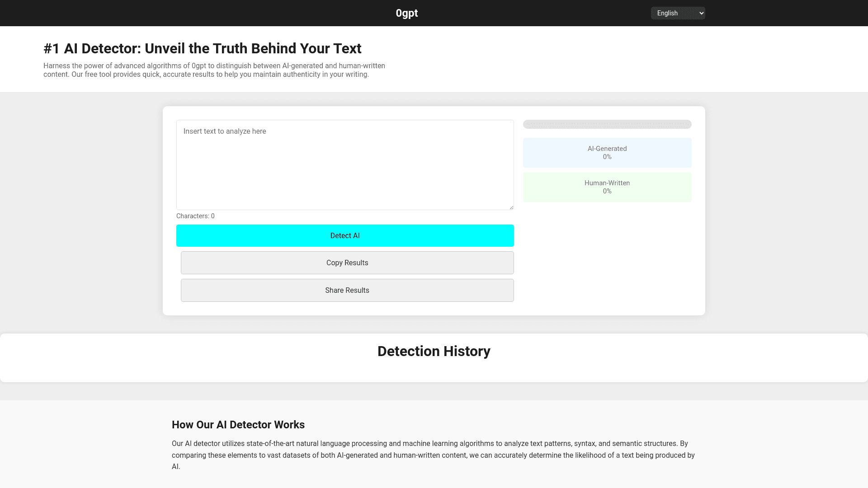This screenshot has height=488, width=868.
Task: Click the 0gpt logo in header
Action: [406, 13]
